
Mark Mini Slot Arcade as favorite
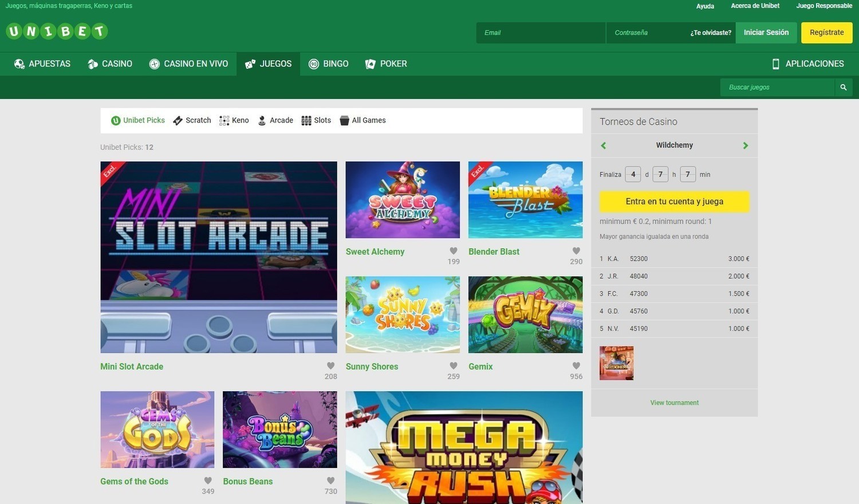(330, 365)
